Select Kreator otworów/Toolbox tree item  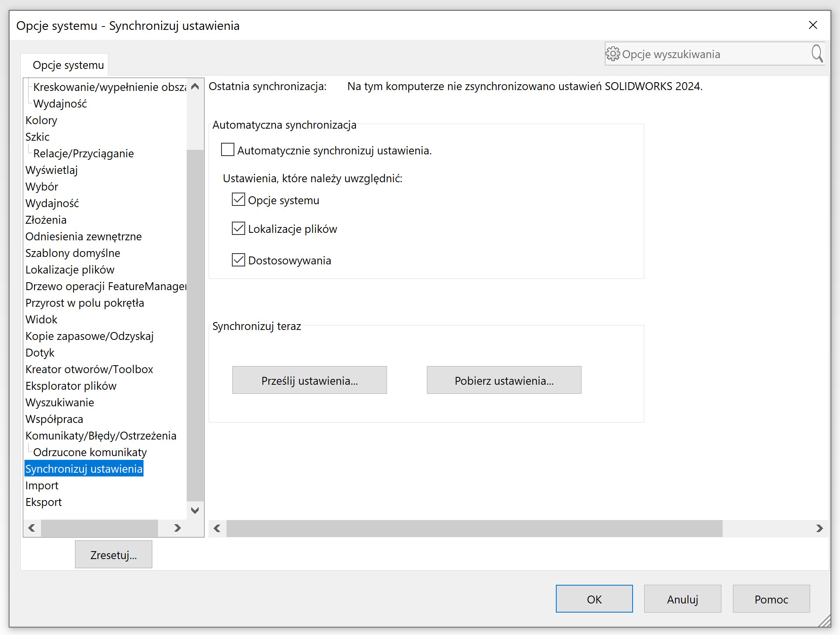click(x=89, y=369)
